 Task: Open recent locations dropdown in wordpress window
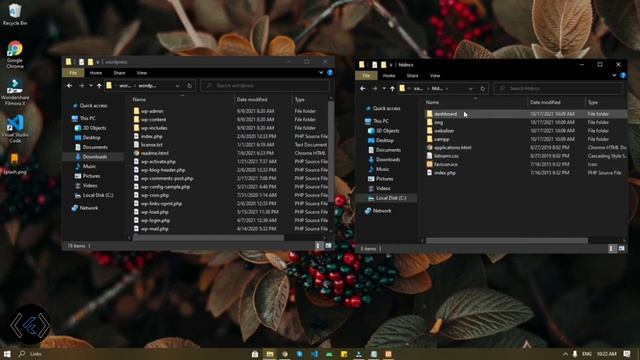[91, 86]
